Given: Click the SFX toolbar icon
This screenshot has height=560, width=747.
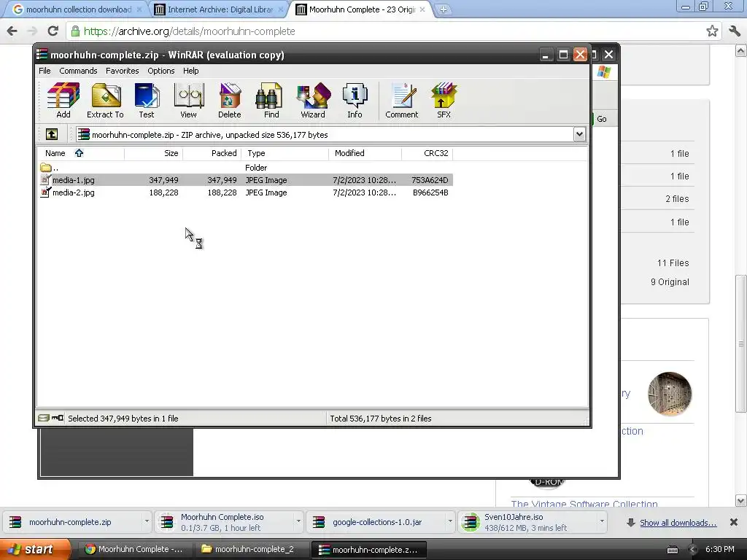Looking at the screenshot, I should pyautogui.click(x=444, y=100).
